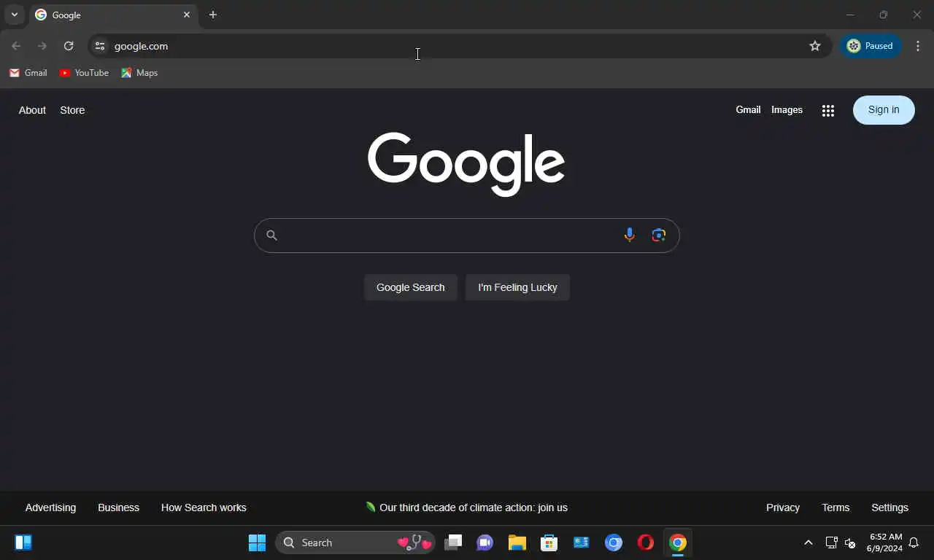Open a new tab with plus icon
The image size is (934, 560).
[x=213, y=15]
